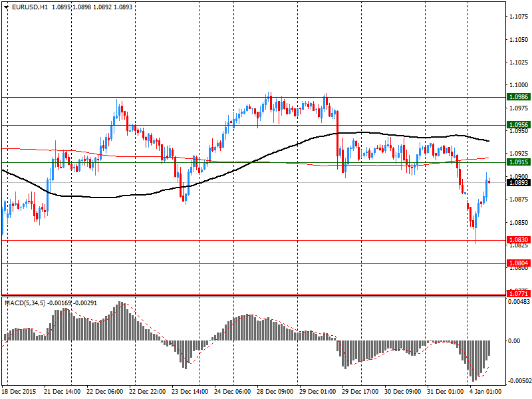The width and height of the screenshot is (532, 399).
Task: Click the 1.1000 price scale value
Action: [519, 85]
